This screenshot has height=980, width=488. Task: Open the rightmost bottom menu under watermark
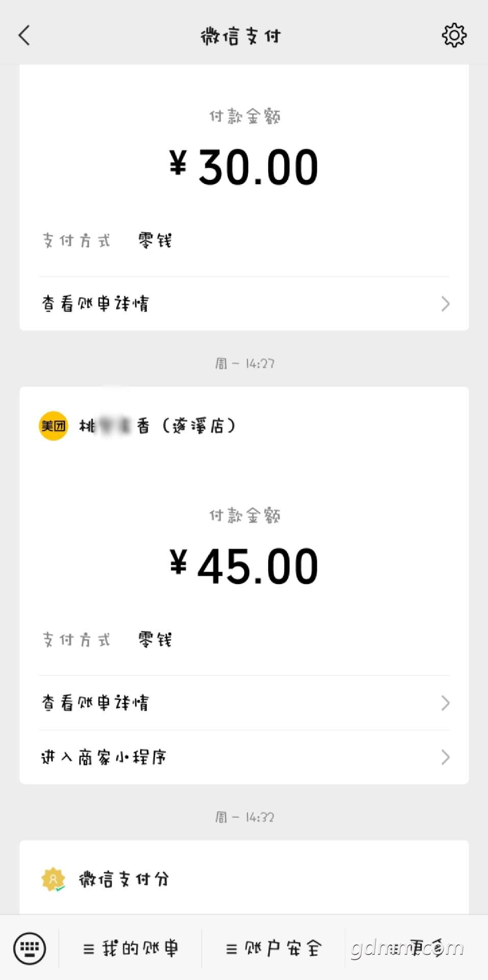[416, 948]
